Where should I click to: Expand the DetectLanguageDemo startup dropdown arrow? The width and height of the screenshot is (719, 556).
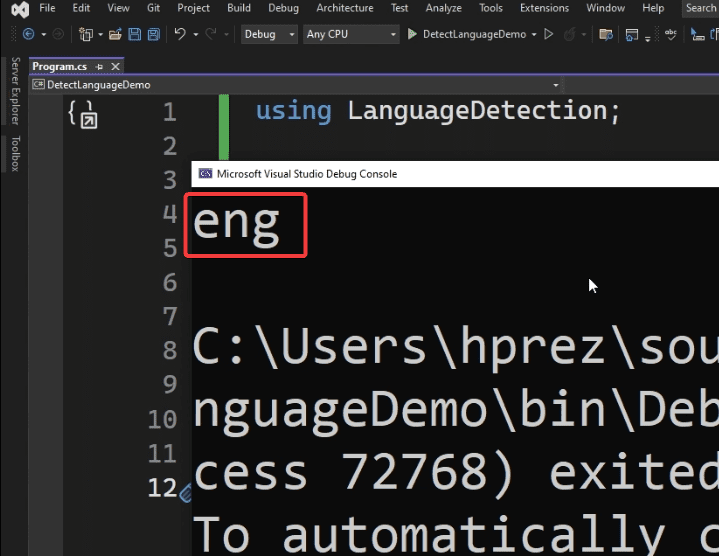tap(534, 34)
